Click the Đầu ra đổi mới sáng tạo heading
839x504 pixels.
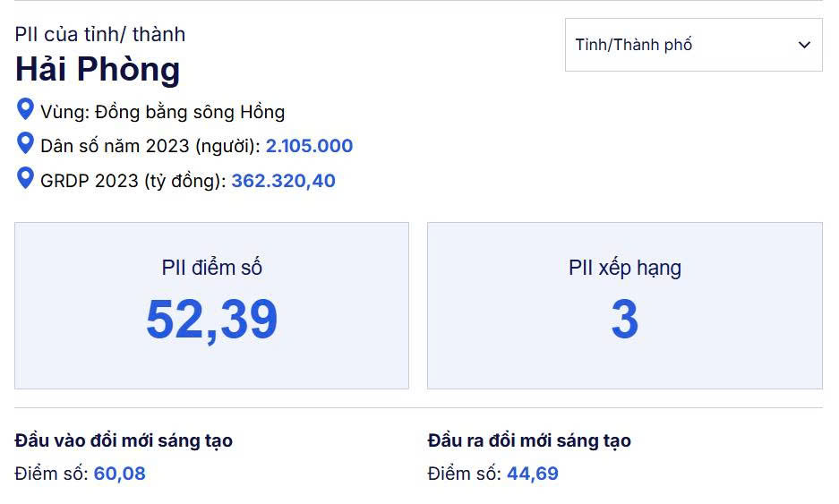(529, 440)
